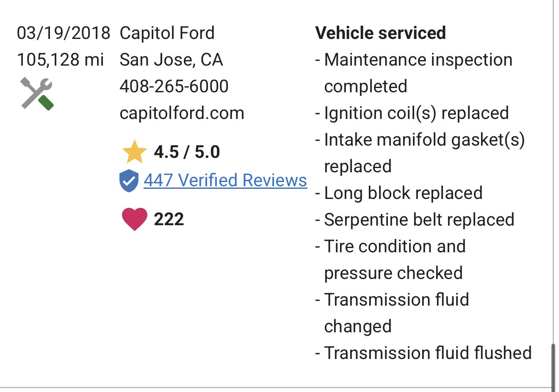Click the Serpentine belt replaced entry
Screen dimensions: 559x392
pos(419,220)
